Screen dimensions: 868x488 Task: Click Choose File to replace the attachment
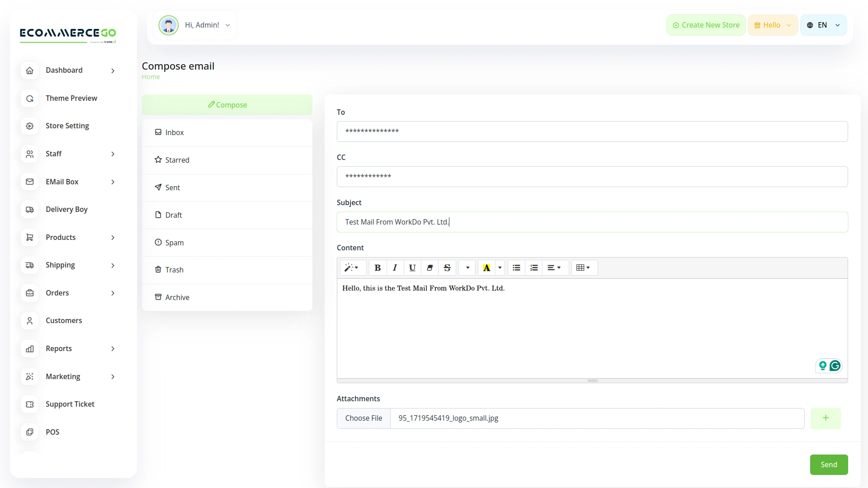pyautogui.click(x=363, y=418)
